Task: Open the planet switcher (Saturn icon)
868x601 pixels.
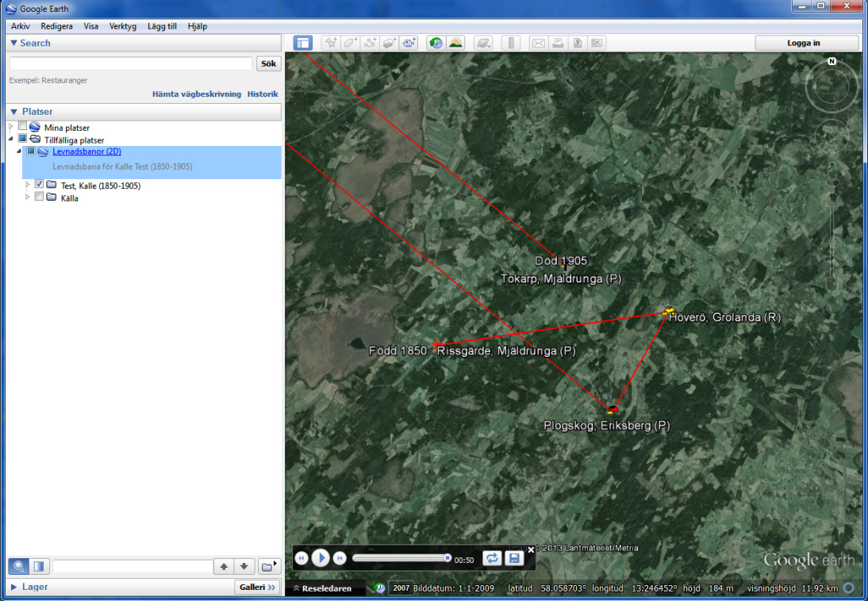Action: click(x=483, y=43)
